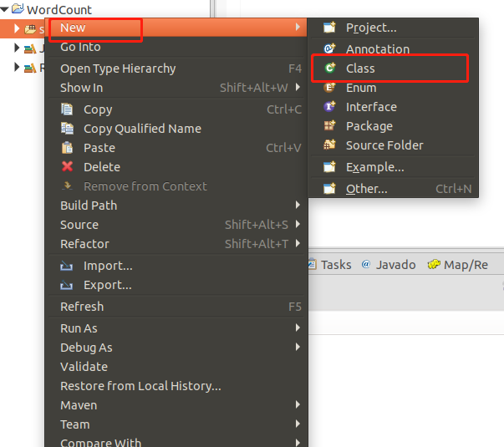
Task: Open the Compare With submenu
Action: click(176, 441)
